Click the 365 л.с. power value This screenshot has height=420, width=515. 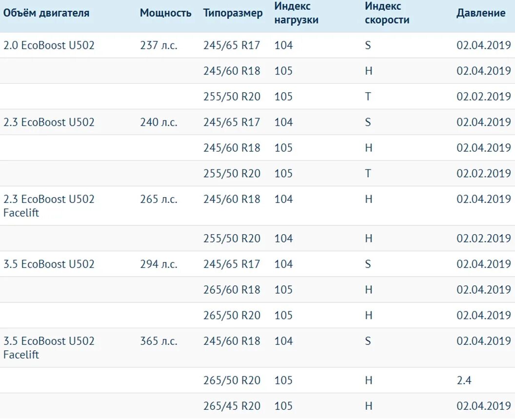[x=158, y=341]
